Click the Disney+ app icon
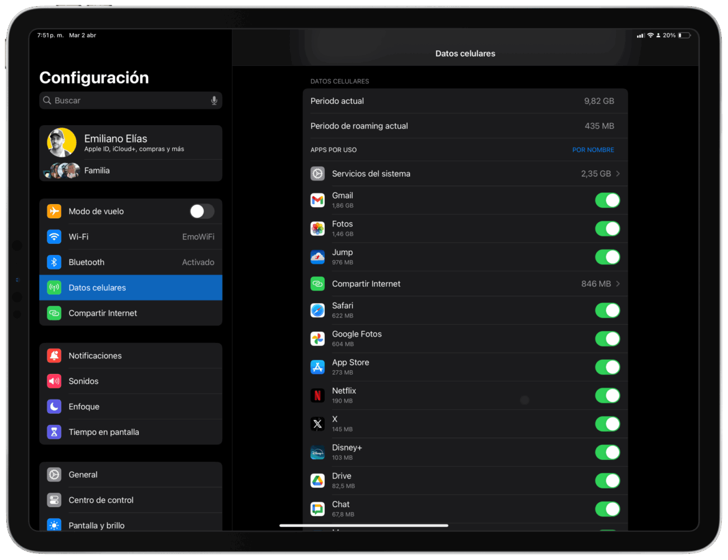This screenshot has width=728, height=560. [x=317, y=452]
